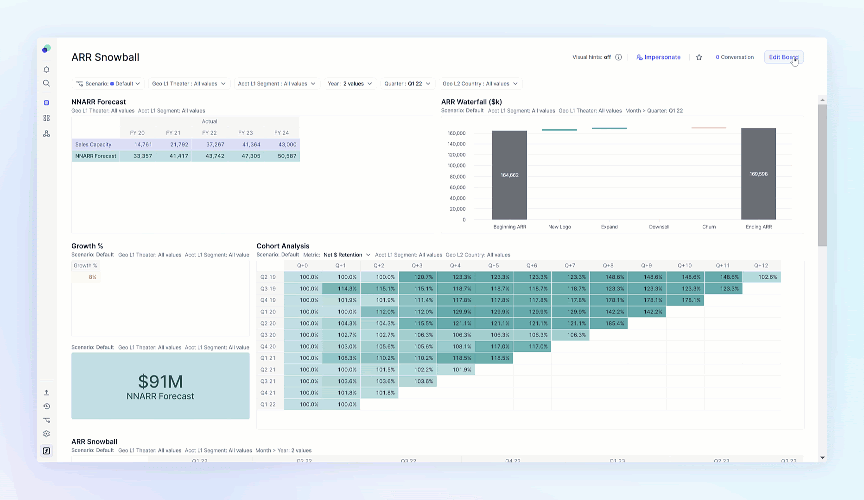Viewport: 864px width, 500px height.
Task: Click the FY 20 column header
Action: (x=137, y=133)
